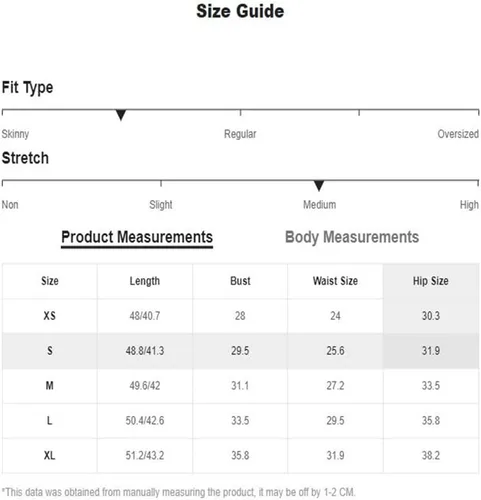Select the M size row
This screenshot has height=500, width=481.
(240, 386)
